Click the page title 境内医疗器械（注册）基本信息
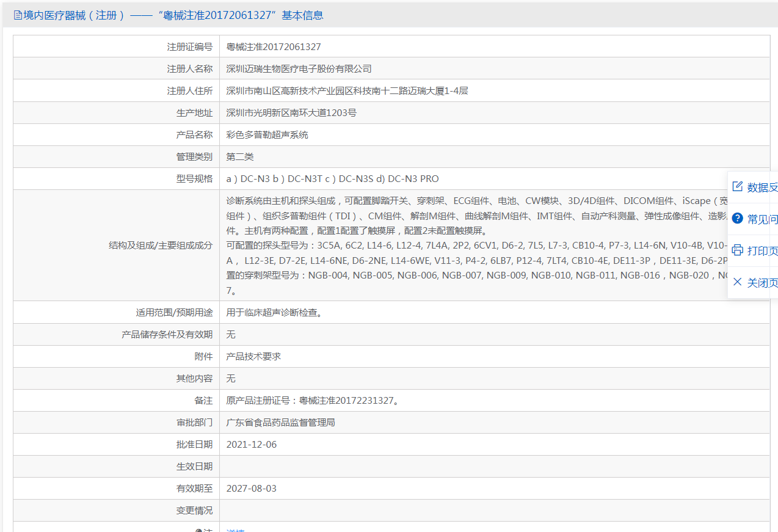778x532 pixels. (x=173, y=15)
